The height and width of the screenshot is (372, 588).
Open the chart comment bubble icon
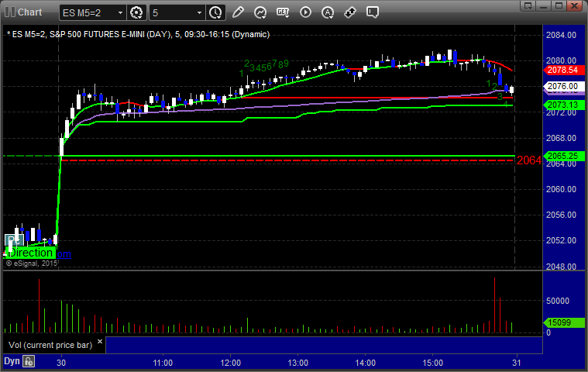pyautogui.click(x=373, y=12)
